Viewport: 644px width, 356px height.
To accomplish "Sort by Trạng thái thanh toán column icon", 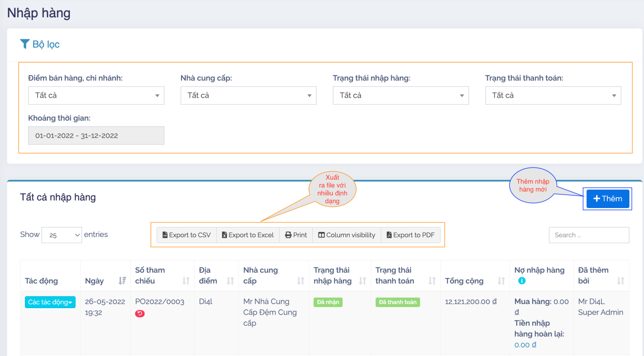I will [432, 281].
